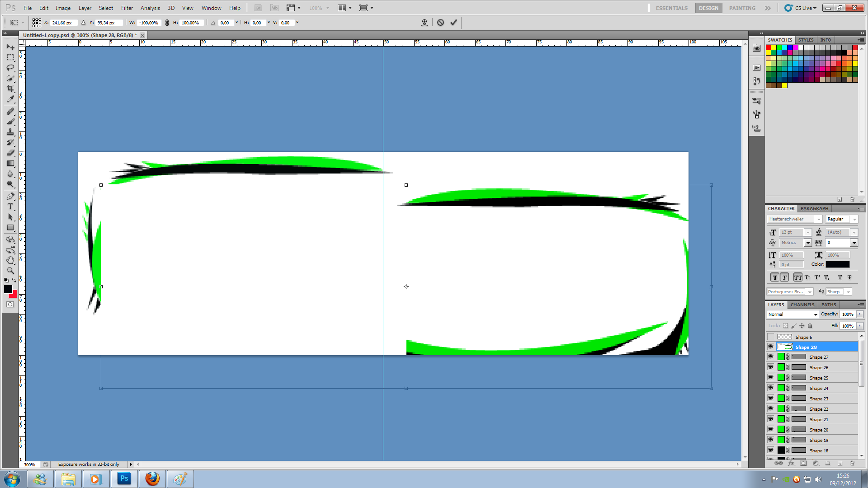Select the Lasso tool

[10, 68]
